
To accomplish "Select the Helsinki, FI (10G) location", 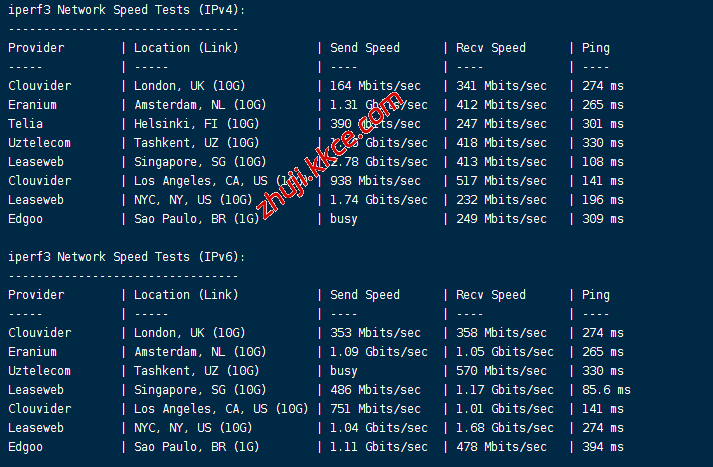I will [196, 124].
